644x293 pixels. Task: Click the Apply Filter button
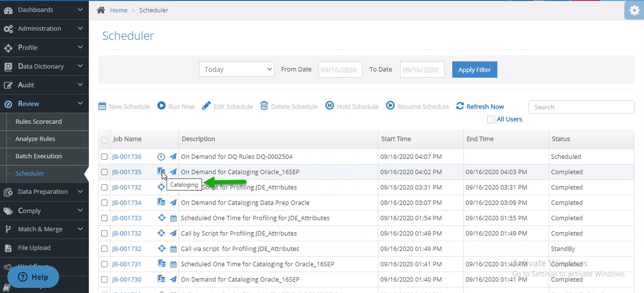475,69
